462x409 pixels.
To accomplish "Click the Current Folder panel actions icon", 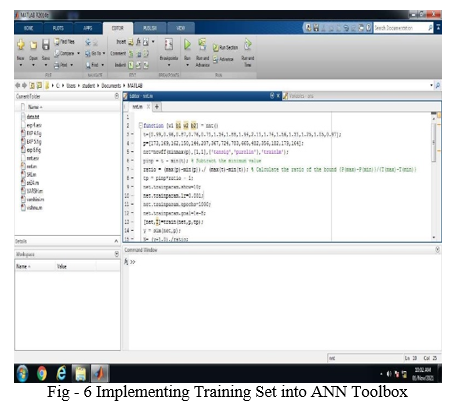I will (x=117, y=96).
